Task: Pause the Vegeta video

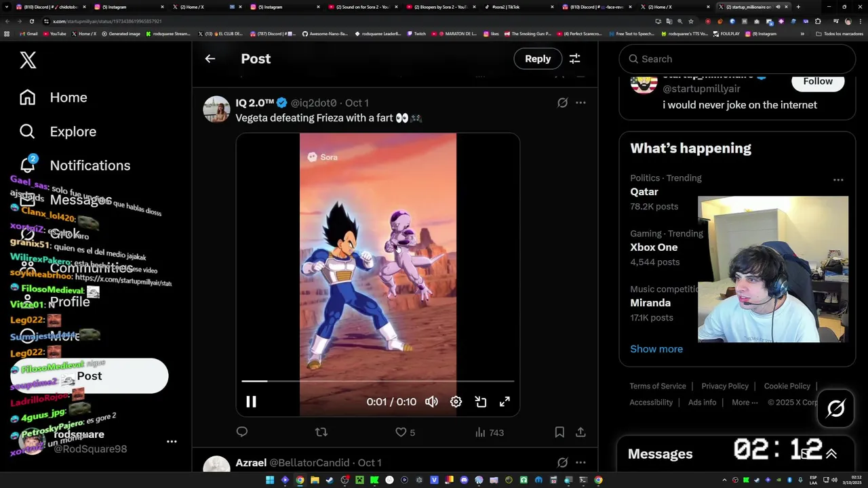Action: coord(251,402)
